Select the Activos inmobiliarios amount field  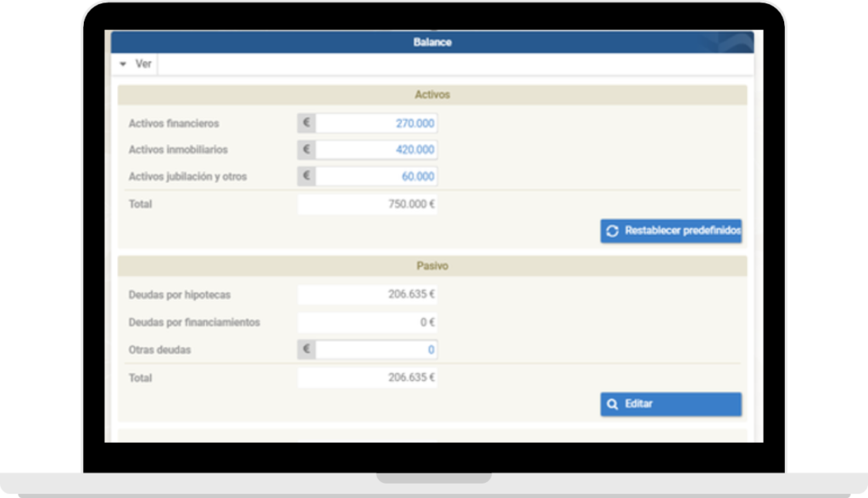pos(376,150)
